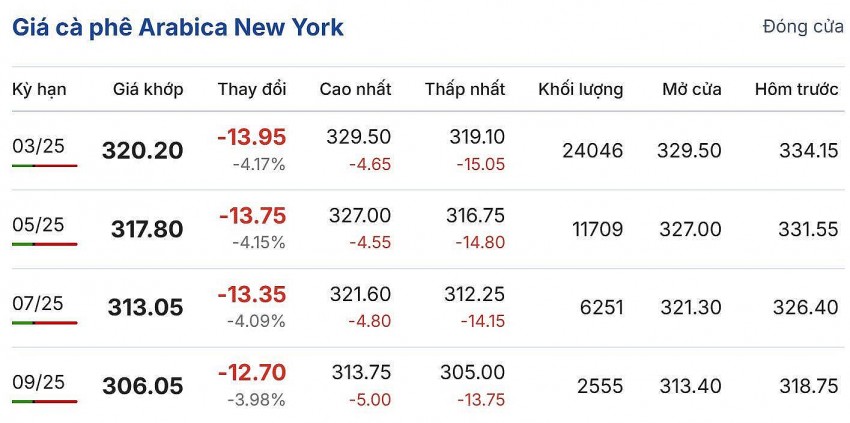
Task: Click the 'Thấp nhất' column header
Action: tap(465, 90)
